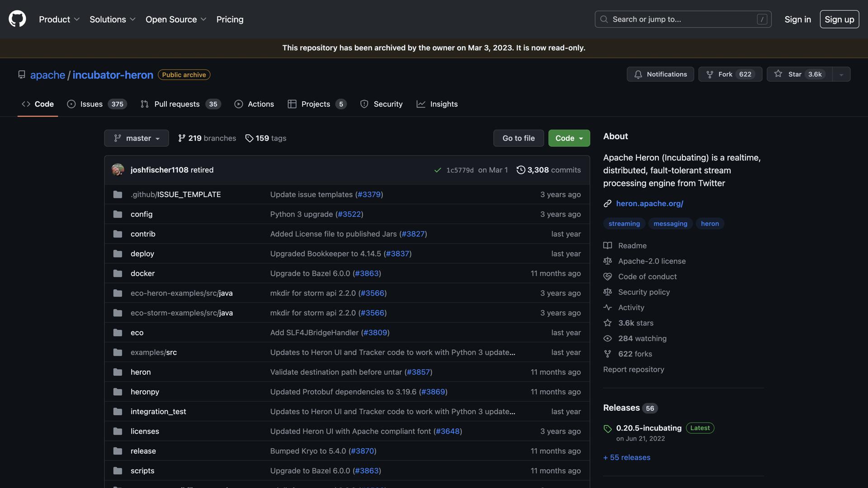Expand the master branch dropdown
Image resolution: width=868 pixels, height=488 pixels.
click(137, 138)
